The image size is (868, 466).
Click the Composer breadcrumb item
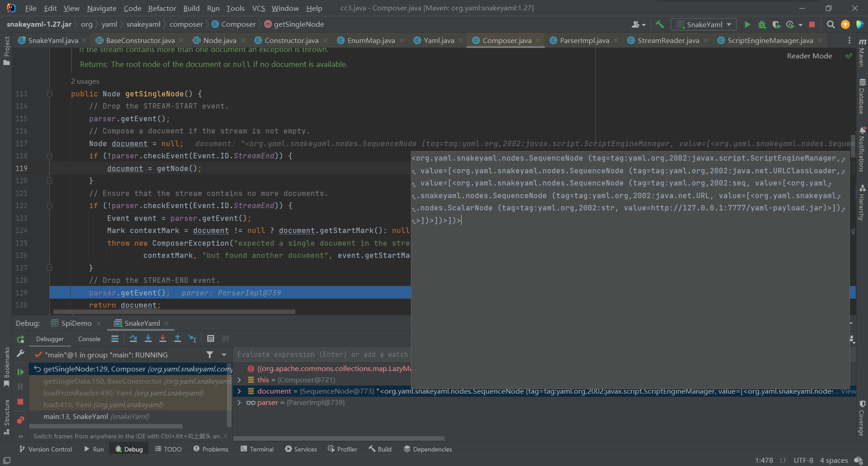[234, 24]
